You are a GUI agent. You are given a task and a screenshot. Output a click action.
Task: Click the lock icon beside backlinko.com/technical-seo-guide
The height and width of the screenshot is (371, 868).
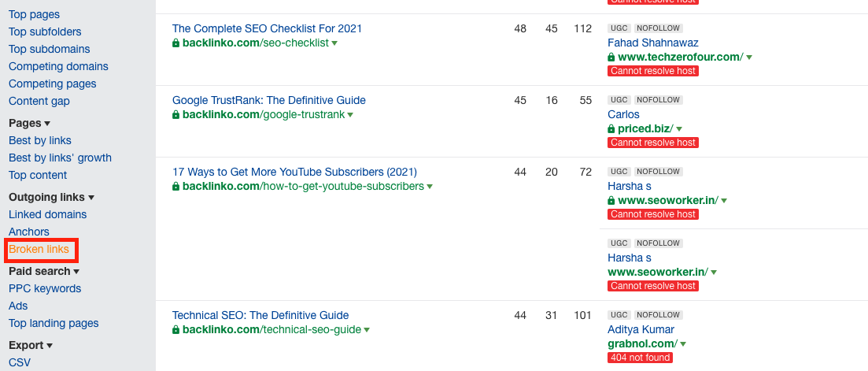176,330
